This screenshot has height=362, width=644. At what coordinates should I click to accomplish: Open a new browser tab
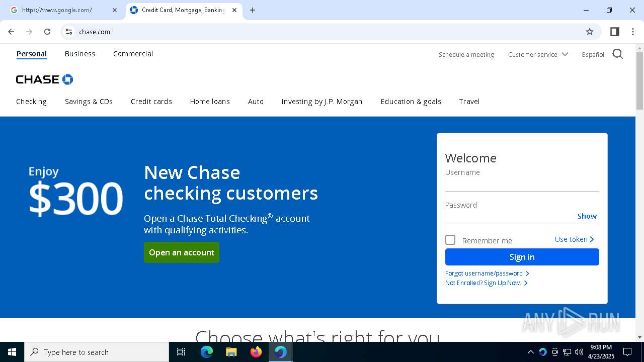253,10
